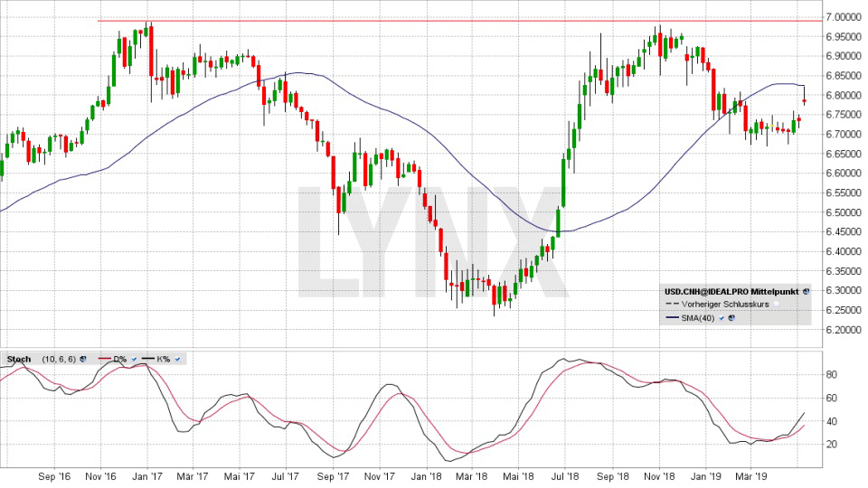Open the Stoch (10, 6, 6) settings icon
Image resolution: width=868 pixels, height=488 pixels.
click(82, 359)
